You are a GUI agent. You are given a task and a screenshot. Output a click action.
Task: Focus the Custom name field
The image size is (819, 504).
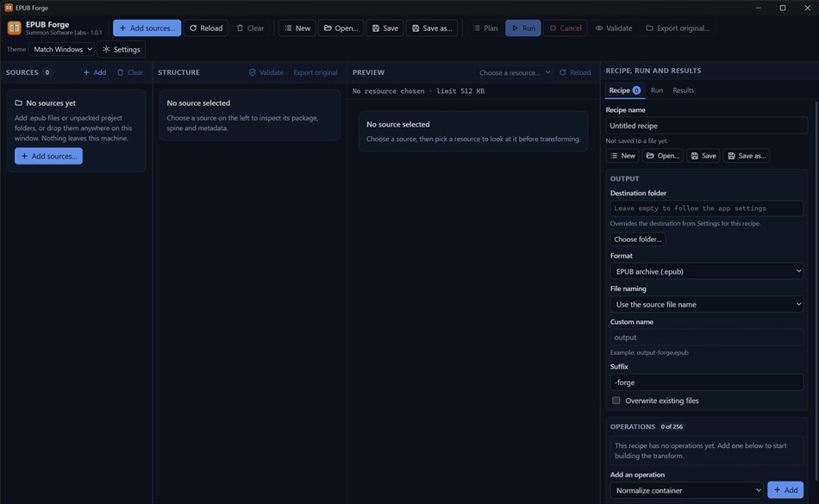click(706, 338)
